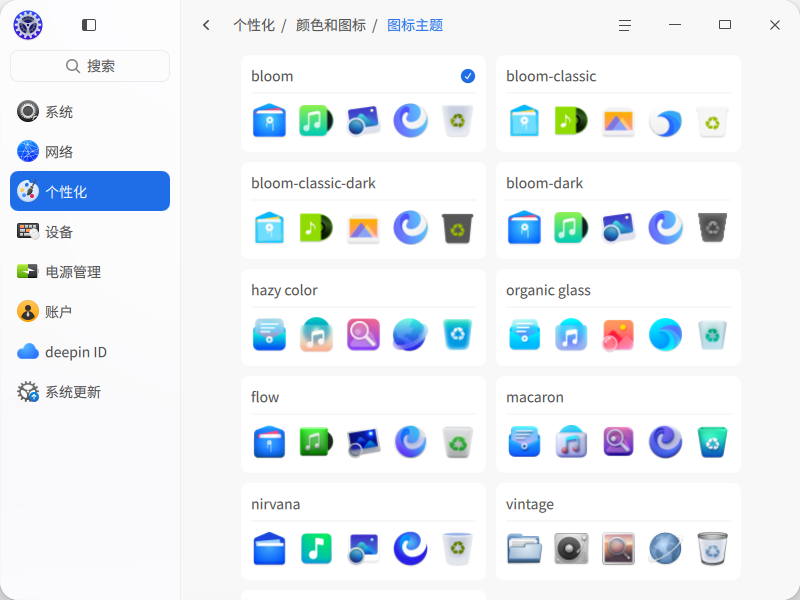This screenshot has width=800, height=600.
Task: Open the 账户 settings section
Action: pos(90,311)
